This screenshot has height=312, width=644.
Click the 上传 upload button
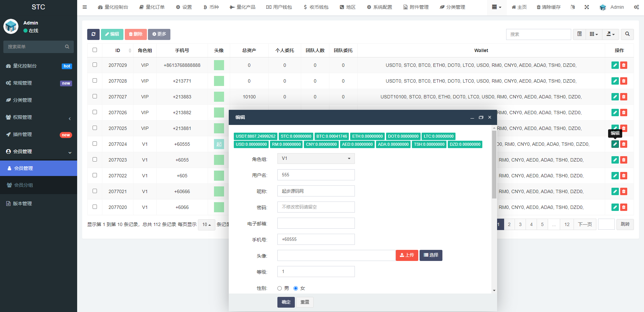pyautogui.click(x=407, y=255)
